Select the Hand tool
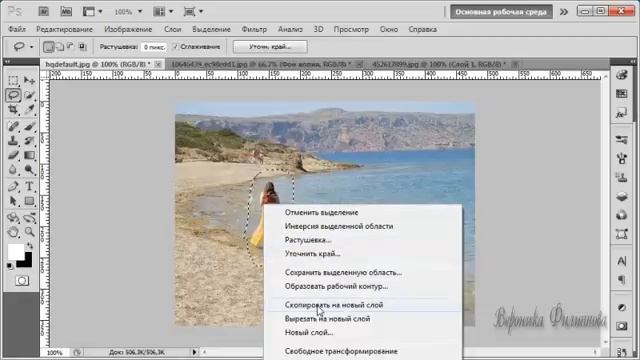 click(x=13, y=232)
